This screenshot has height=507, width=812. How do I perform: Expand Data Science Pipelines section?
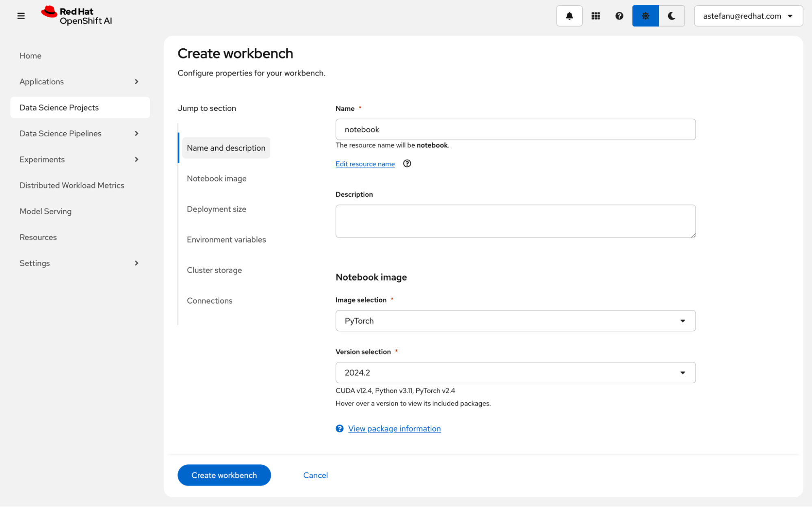click(x=79, y=134)
